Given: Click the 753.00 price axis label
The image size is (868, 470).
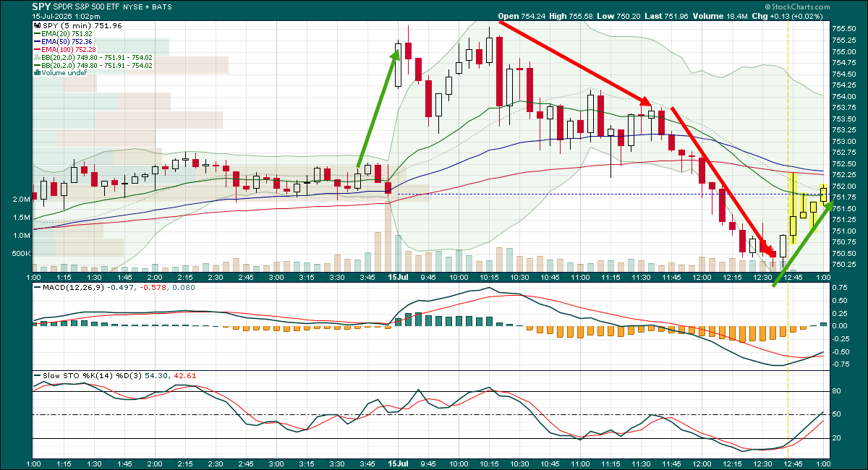Looking at the screenshot, I should (843, 141).
